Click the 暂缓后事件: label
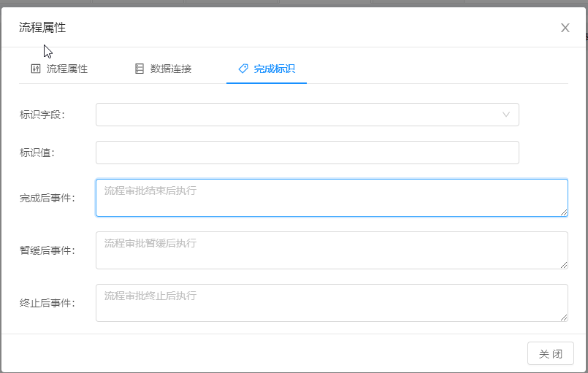This screenshot has width=588, height=373. click(x=47, y=250)
